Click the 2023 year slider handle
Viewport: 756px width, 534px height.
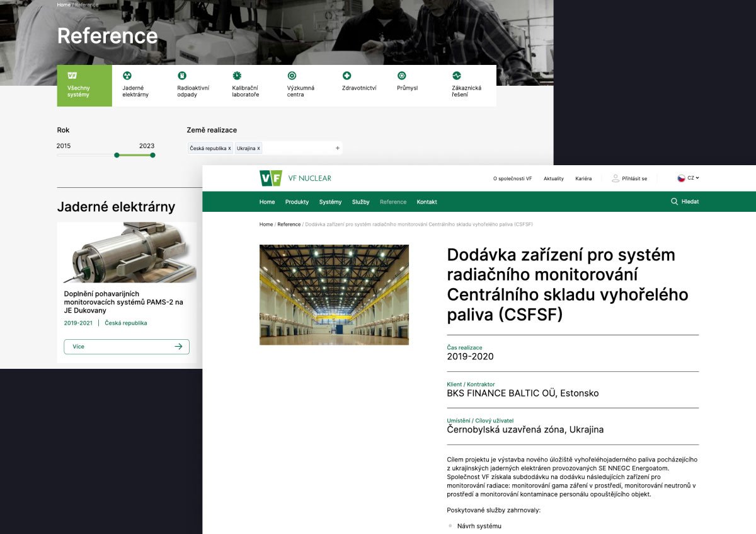[152, 155]
